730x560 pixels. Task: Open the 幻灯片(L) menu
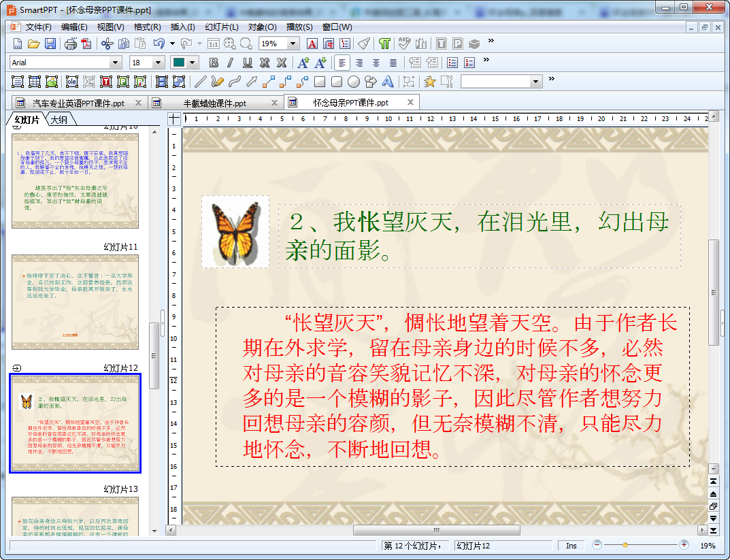222,27
